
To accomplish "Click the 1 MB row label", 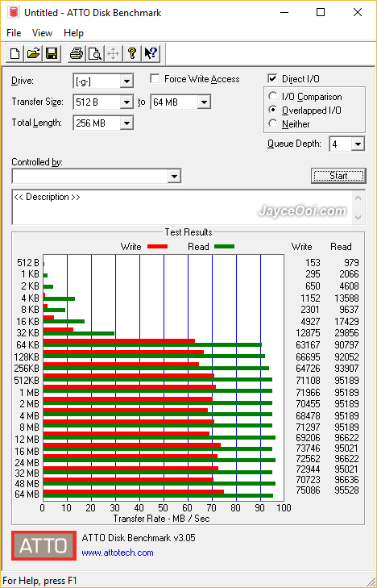I will pyautogui.click(x=30, y=392).
